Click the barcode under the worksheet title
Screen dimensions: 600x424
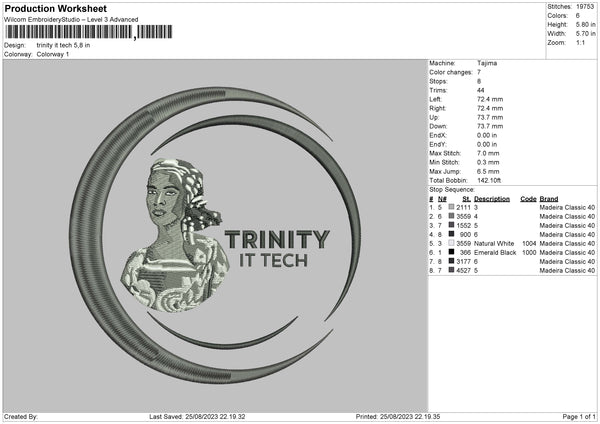click(88, 32)
